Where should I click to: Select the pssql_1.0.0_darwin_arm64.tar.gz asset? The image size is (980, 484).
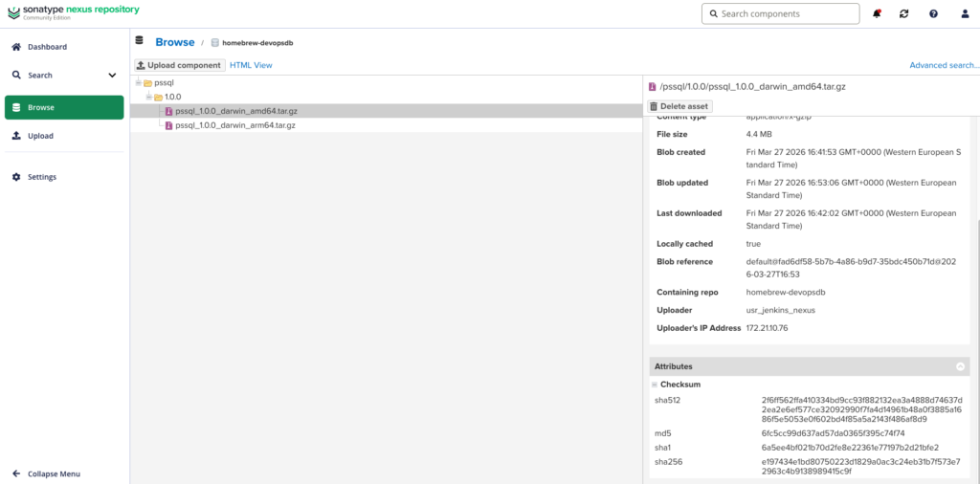pos(235,125)
